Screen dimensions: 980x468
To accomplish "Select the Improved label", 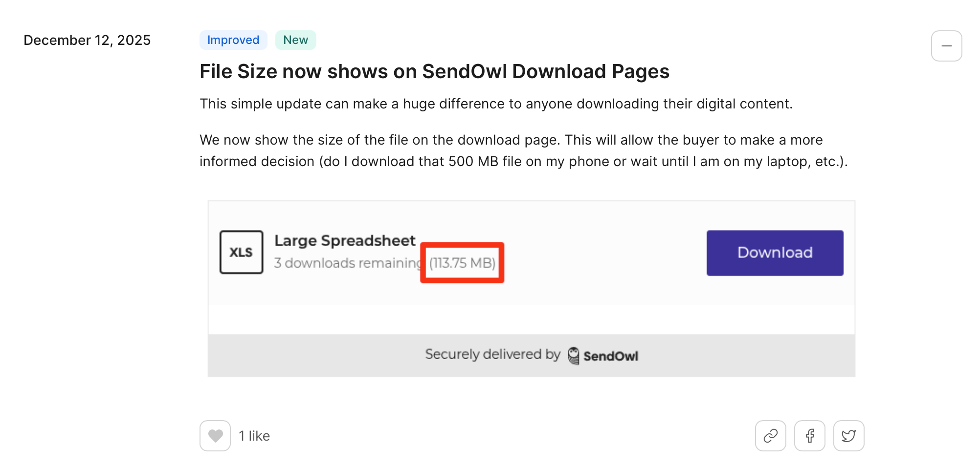I will [x=233, y=40].
